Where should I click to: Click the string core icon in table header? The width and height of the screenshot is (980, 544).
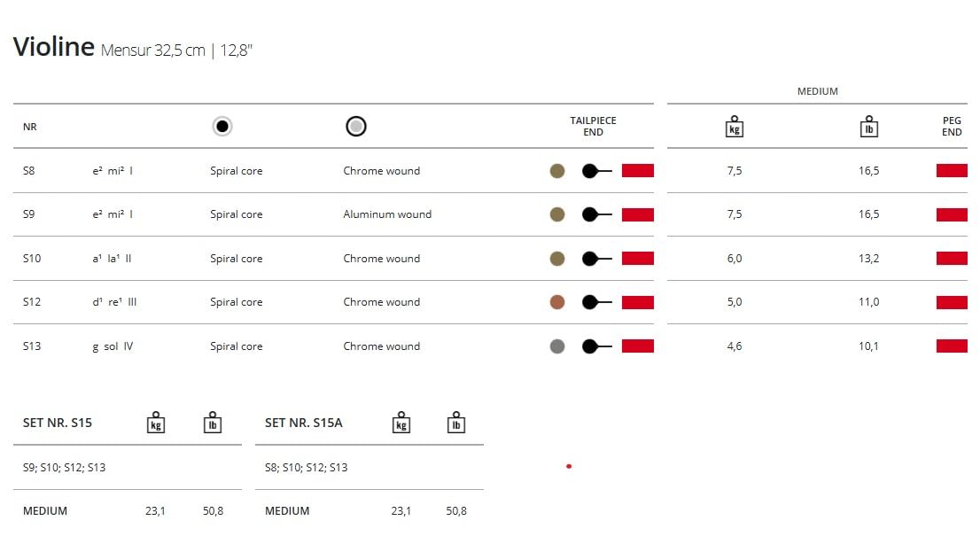tap(222, 127)
